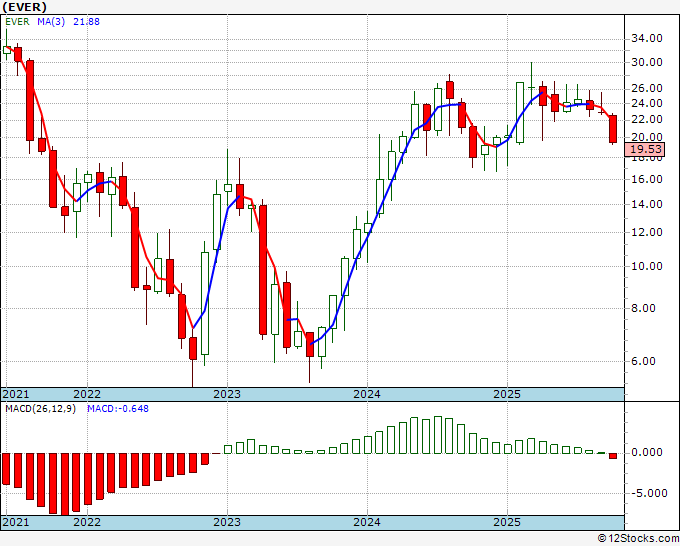Click 2025 on the MACD panel timeline
The height and width of the screenshot is (546, 680).
coord(507,522)
